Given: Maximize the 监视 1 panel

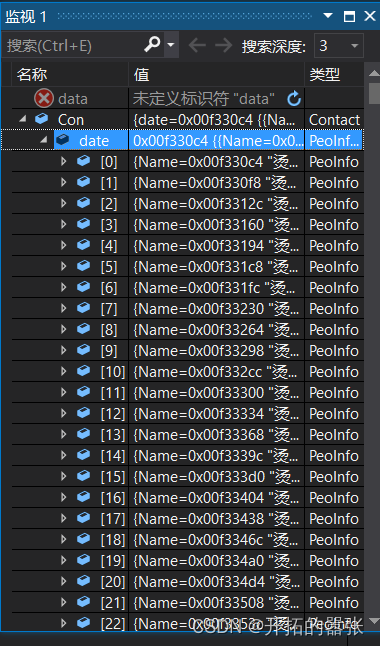Looking at the screenshot, I should [349, 16].
